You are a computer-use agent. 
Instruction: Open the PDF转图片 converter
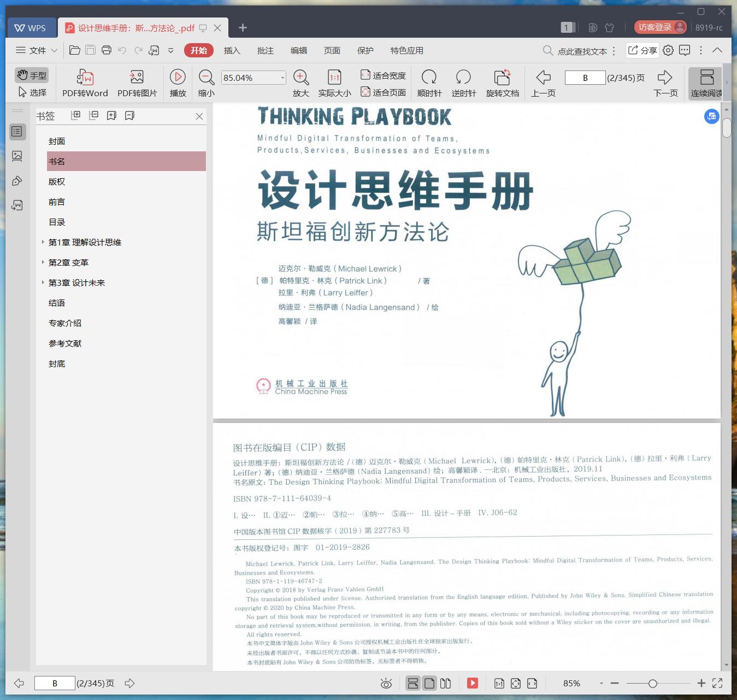(137, 83)
